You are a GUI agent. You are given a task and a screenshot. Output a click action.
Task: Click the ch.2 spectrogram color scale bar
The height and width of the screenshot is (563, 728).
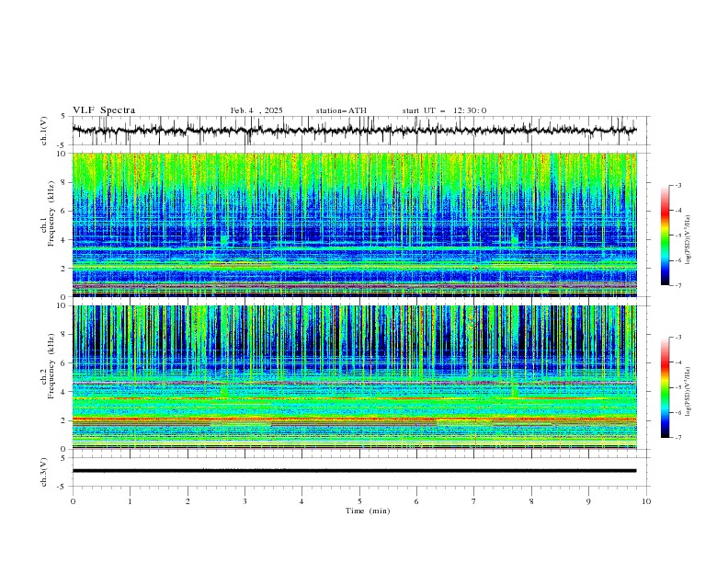(x=665, y=387)
